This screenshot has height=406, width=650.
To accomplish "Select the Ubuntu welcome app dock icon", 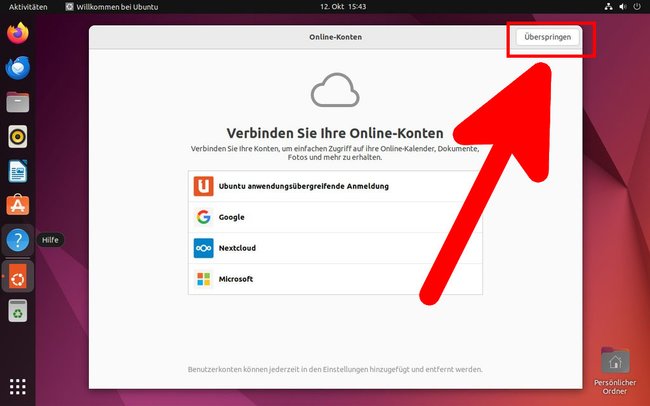I will tap(17, 276).
